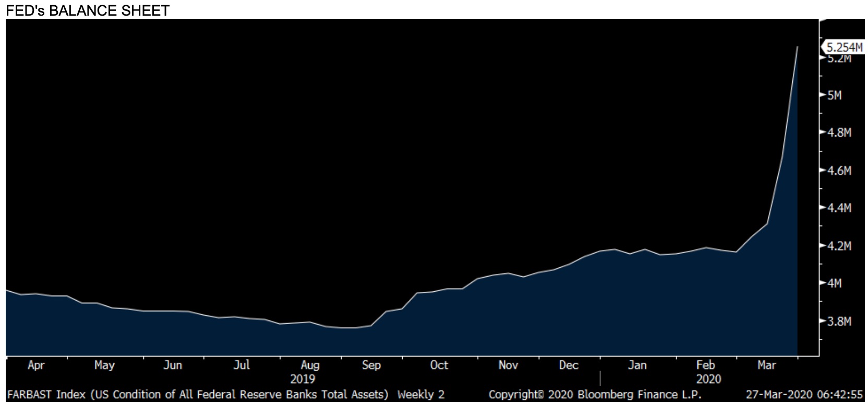Click the 4.6M y-axis tick label
868x404 pixels.
pyautogui.click(x=839, y=170)
